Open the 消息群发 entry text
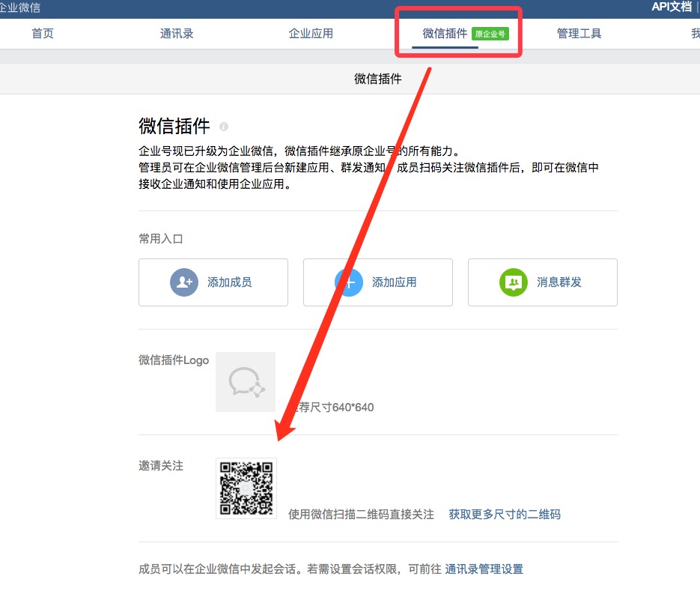The height and width of the screenshot is (591, 700). (x=559, y=282)
